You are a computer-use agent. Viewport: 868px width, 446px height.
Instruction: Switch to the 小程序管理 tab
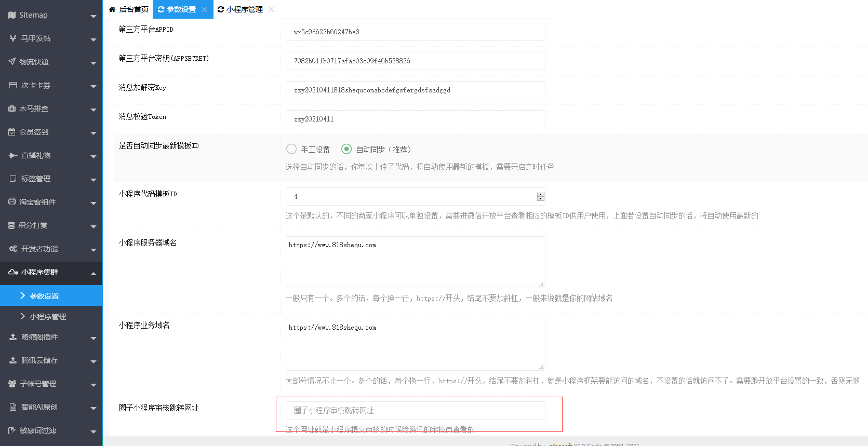pos(246,9)
